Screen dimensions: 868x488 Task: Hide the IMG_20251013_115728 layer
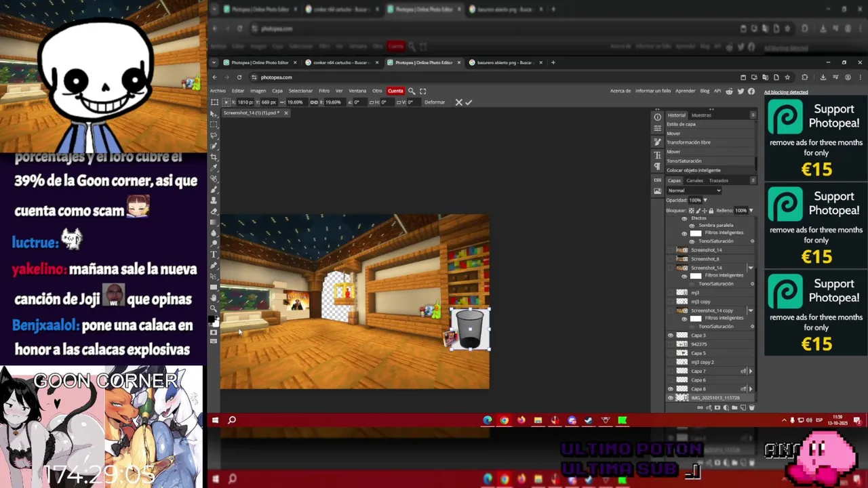(671, 398)
